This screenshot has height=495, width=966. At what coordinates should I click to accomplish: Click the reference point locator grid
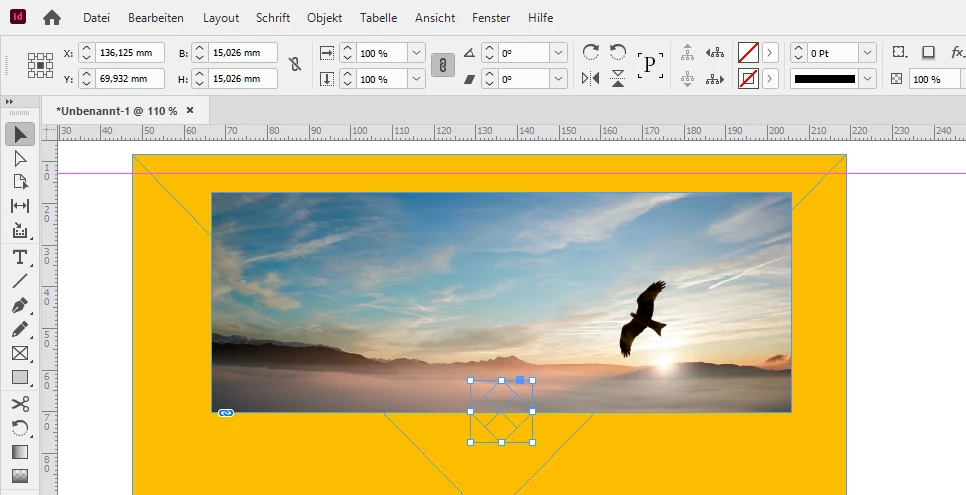[x=40, y=65]
